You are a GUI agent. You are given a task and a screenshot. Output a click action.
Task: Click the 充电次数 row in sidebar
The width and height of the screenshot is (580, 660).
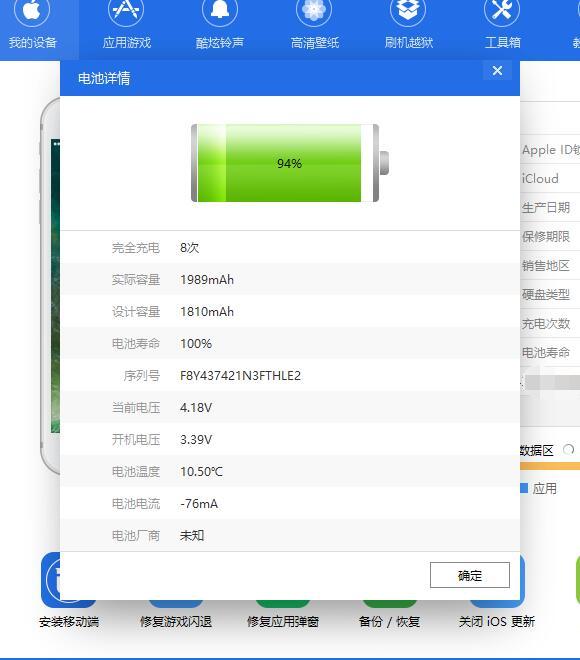[x=550, y=323]
